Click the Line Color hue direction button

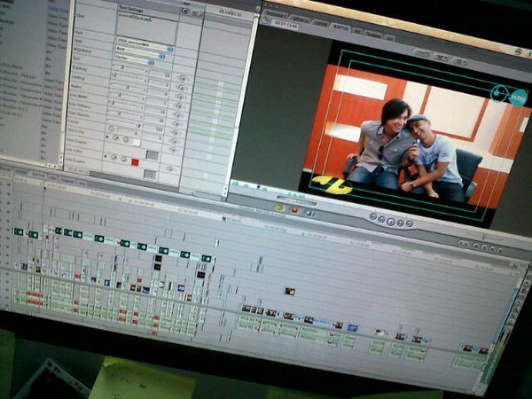(x=124, y=159)
